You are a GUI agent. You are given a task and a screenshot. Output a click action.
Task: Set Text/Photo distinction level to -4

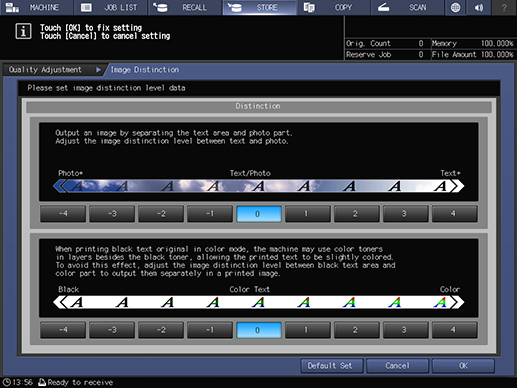(63, 214)
